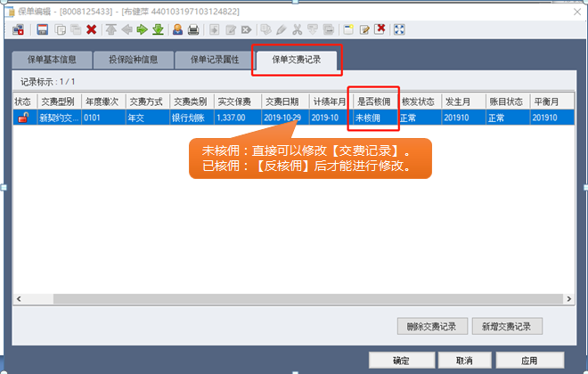Switch to the 投保险种信息 tab
Viewport: 588px width, 374px height.
pos(133,61)
